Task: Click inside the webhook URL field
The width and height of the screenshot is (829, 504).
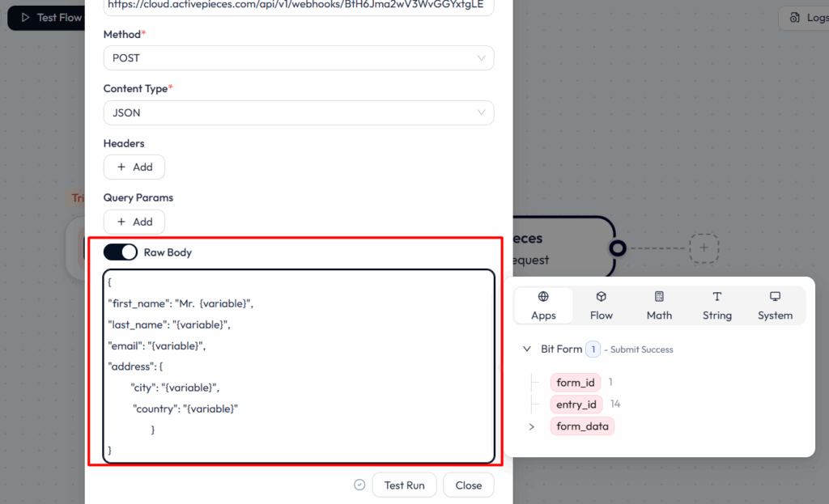Action: click(299, 8)
